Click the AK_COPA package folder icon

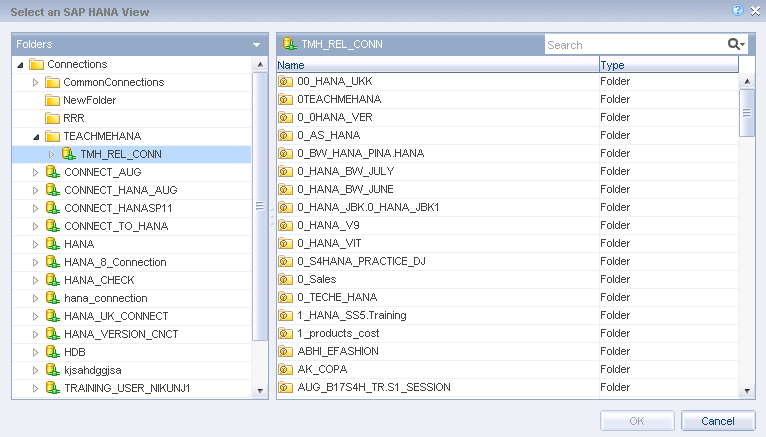click(x=285, y=369)
